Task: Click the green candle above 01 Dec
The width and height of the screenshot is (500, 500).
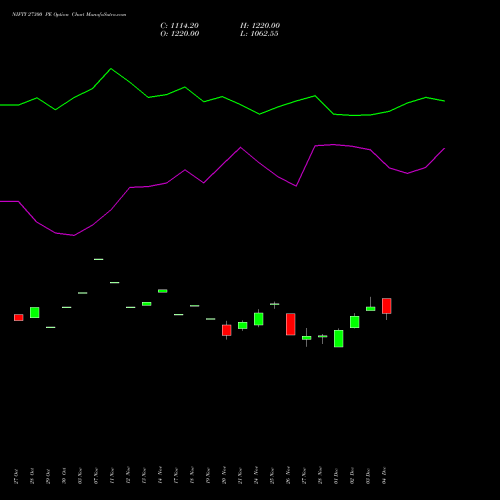Action: pyautogui.click(x=339, y=339)
